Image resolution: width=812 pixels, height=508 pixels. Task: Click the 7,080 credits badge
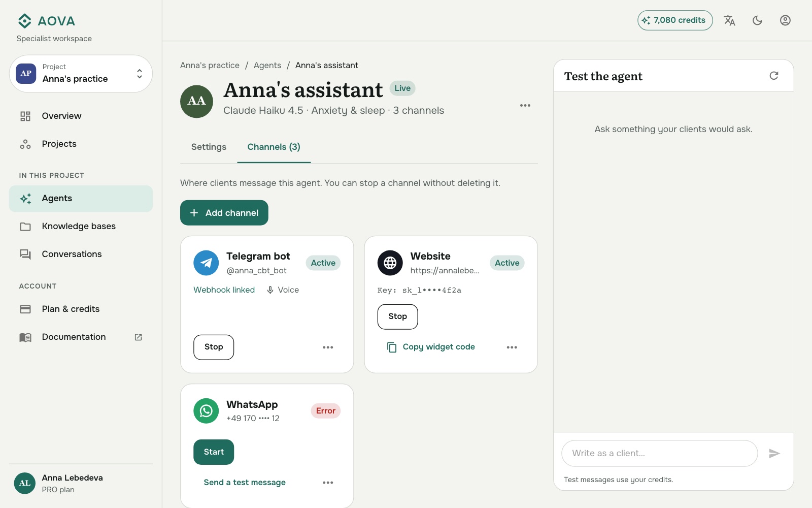pos(675,20)
